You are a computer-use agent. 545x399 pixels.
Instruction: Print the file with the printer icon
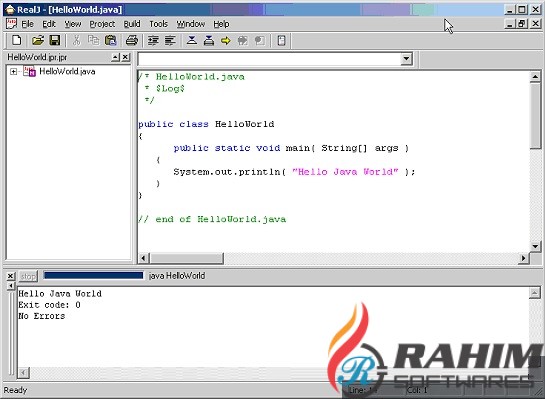tap(132, 40)
